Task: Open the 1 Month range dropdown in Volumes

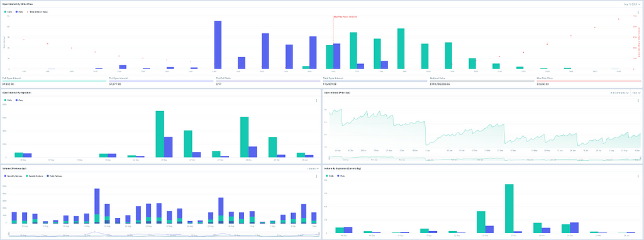Action: [313, 168]
